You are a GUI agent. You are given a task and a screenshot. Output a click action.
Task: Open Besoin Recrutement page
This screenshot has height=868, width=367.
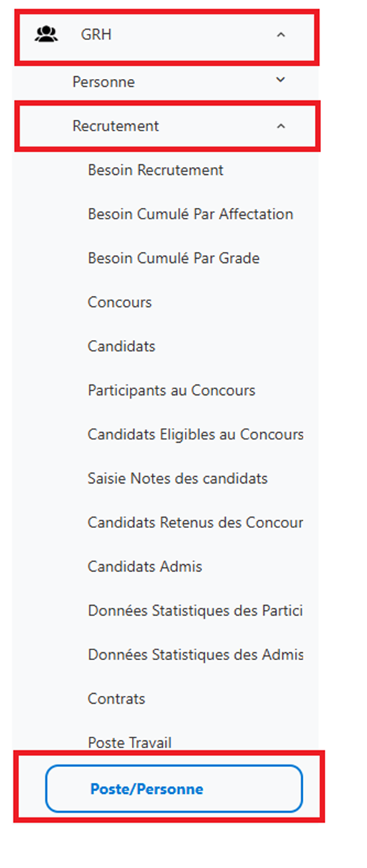pos(155,170)
